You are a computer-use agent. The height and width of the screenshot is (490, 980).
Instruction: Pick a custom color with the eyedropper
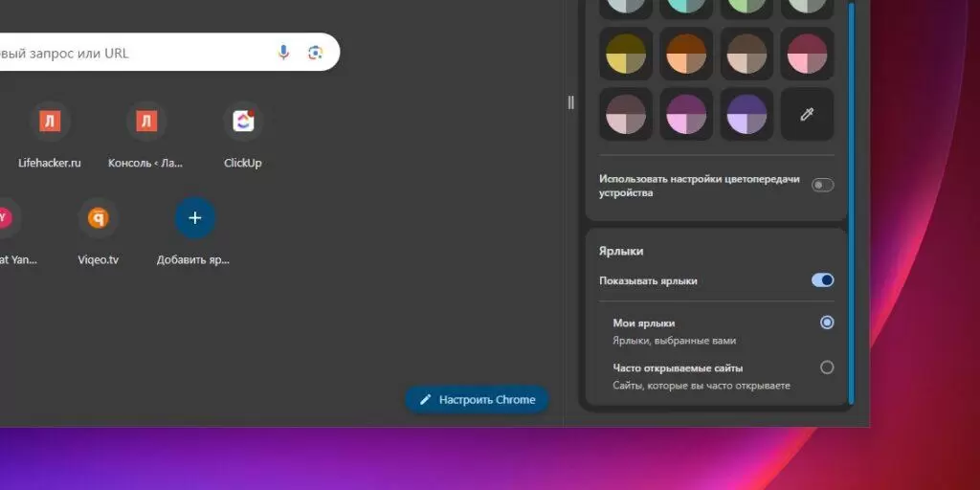pos(807,115)
